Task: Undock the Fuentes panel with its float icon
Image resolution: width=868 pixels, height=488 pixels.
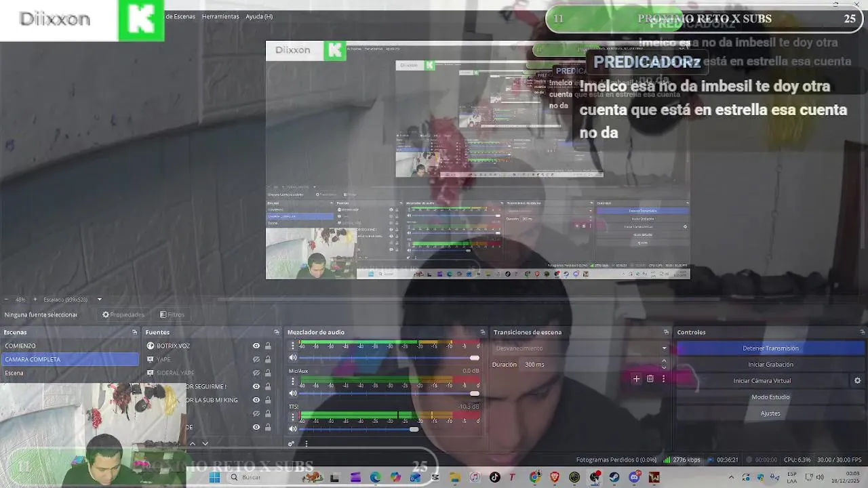Action: [x=276, y=332]
